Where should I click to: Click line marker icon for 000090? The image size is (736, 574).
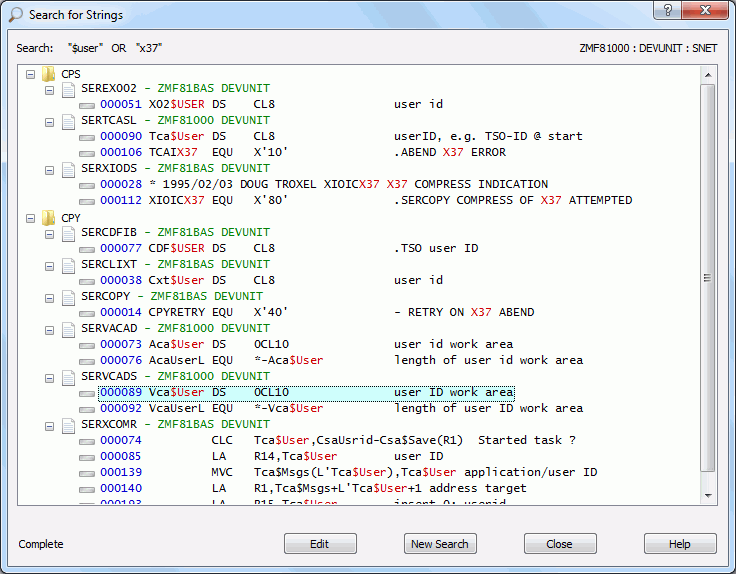click(87, 138)
